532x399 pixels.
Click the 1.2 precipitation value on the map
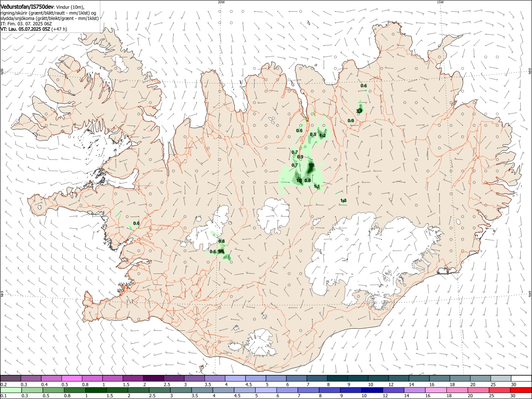click(323, 135)
